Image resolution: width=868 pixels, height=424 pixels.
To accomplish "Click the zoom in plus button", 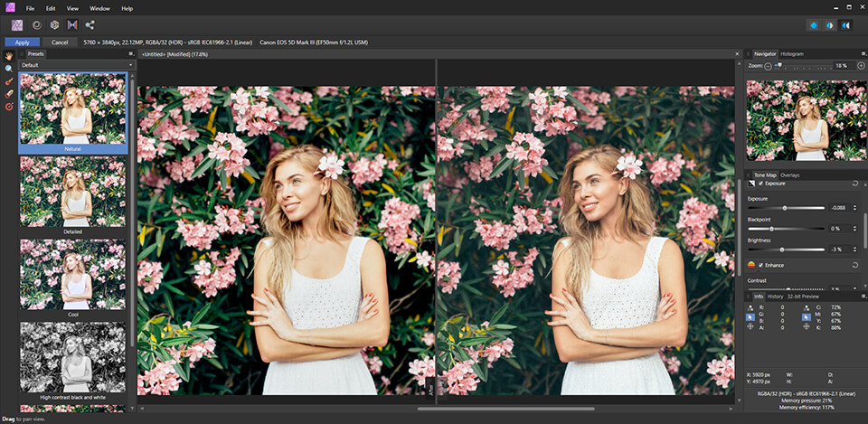I will click(x=861, y=66).
